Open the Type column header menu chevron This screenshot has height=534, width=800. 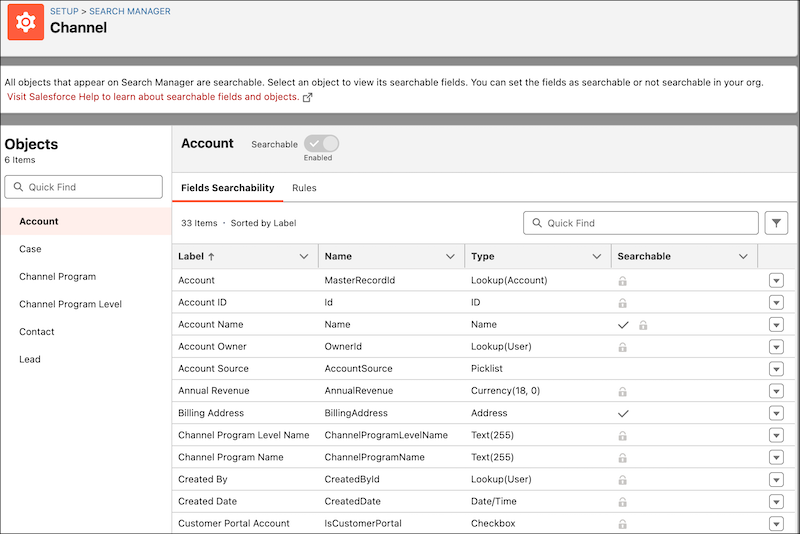[596, 257]
